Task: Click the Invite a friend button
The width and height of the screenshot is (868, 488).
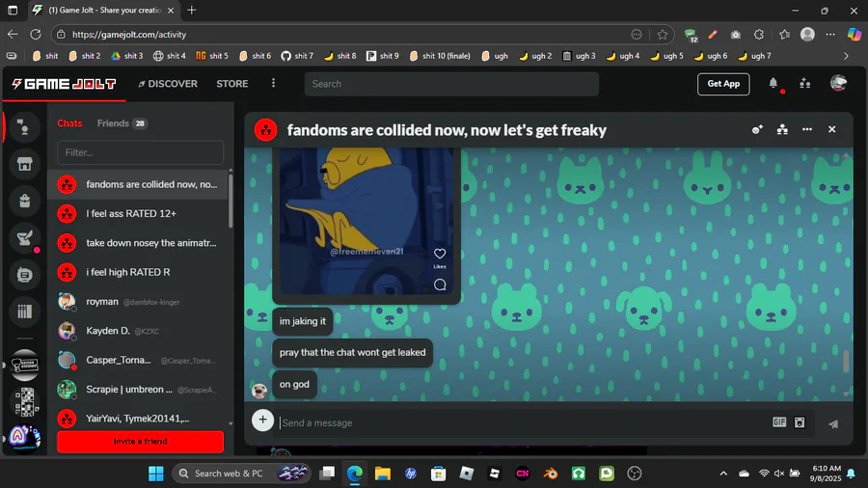Action: click(140, 442)
